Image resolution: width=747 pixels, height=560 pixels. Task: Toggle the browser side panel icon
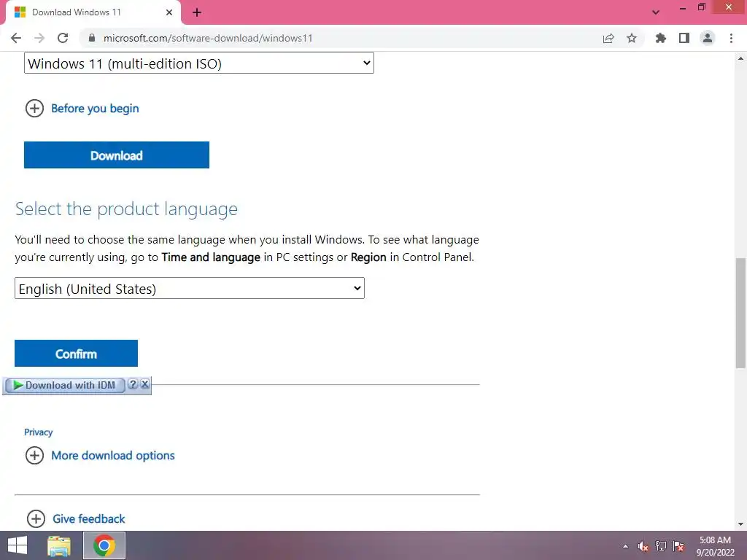tap(684, 38)
